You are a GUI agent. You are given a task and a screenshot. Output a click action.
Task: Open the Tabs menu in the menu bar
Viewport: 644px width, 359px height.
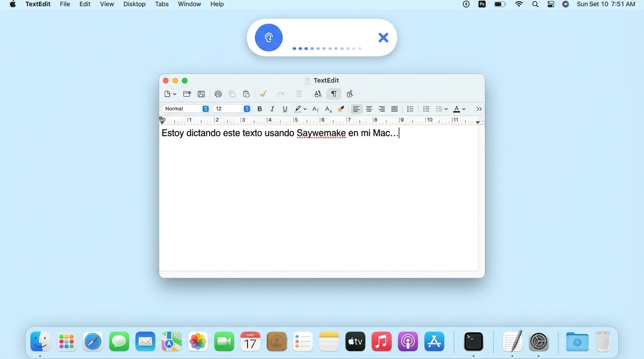pos(161,4)
